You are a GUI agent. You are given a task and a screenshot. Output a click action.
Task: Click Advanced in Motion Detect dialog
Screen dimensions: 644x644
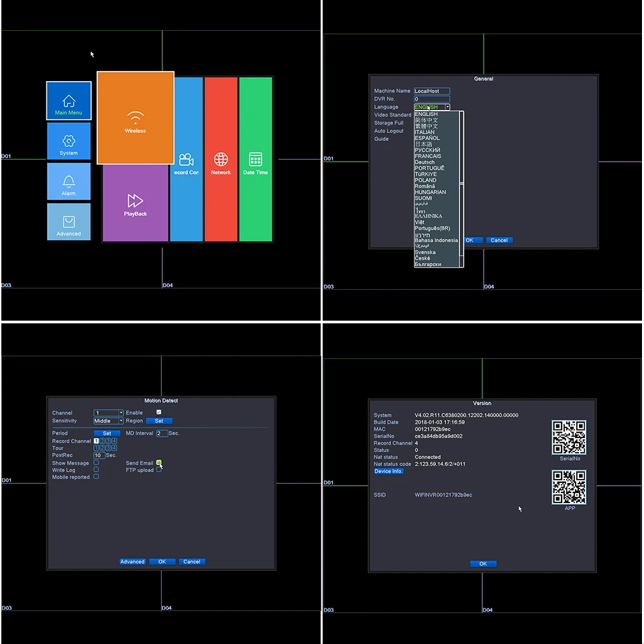[x=132, y=561]
